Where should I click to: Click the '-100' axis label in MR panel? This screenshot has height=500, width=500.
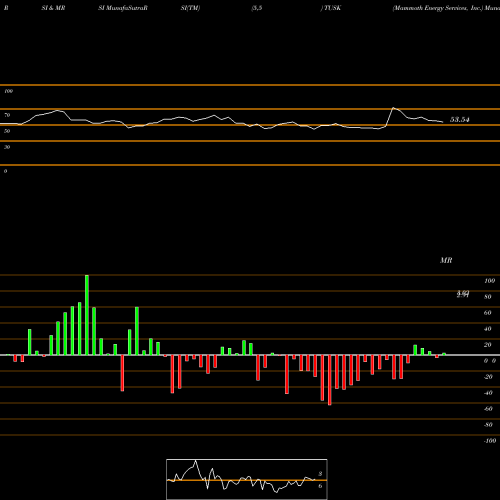click(x=490, y=441)
